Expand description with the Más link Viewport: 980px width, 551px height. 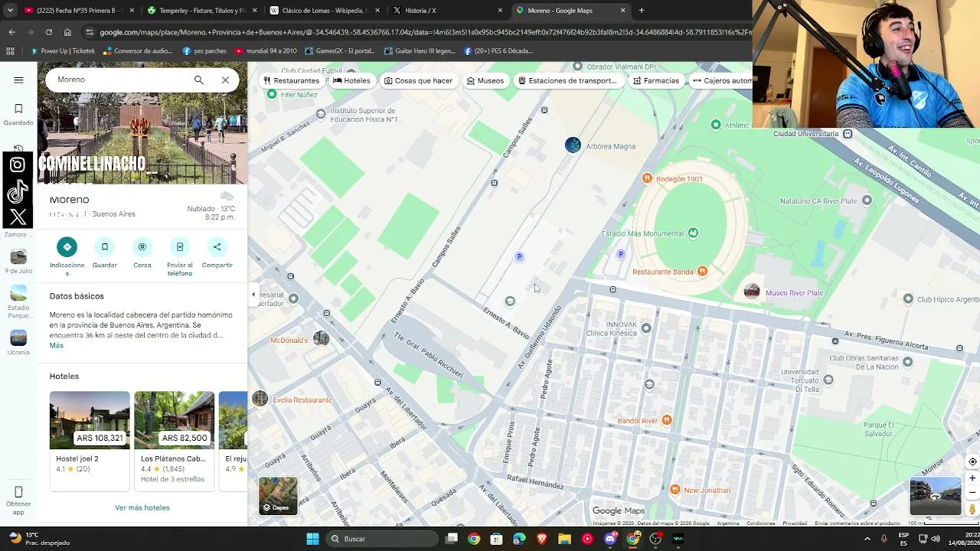click(57, 346)
